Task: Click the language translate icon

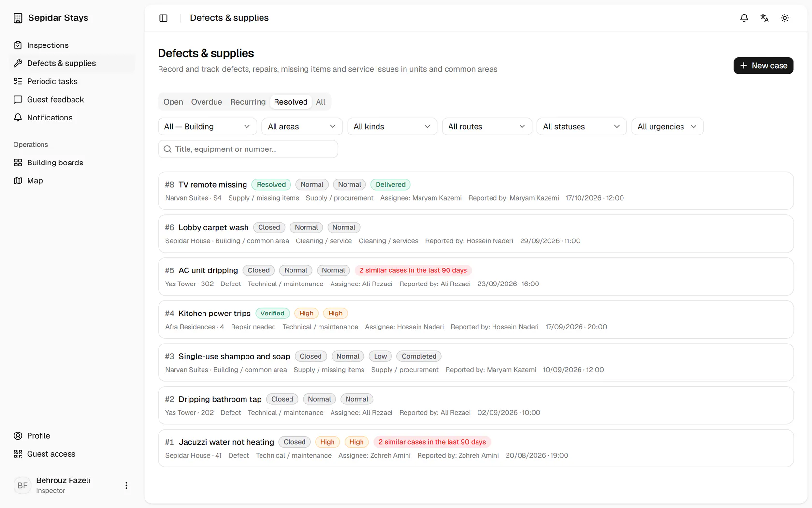Action: [765, 18]
